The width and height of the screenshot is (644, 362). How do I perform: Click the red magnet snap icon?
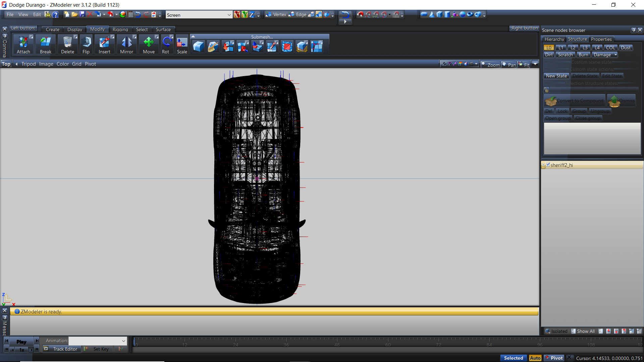[x=360, y=14]
